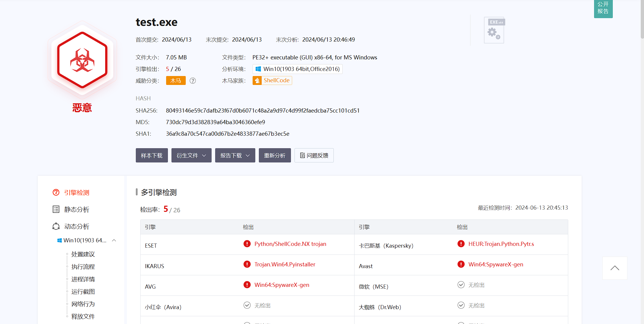This screenshot has height=324, width=644.
Task: Click the red alert icon in IKARUS row
Action: pos(247,264)
